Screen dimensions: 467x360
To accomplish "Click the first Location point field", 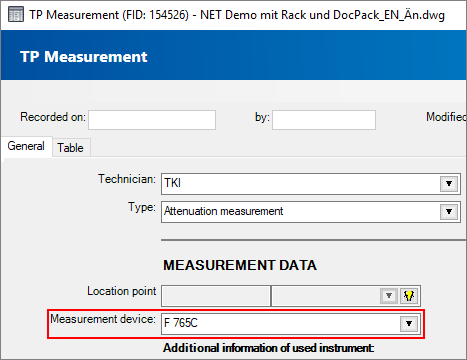I will [216, 296].
